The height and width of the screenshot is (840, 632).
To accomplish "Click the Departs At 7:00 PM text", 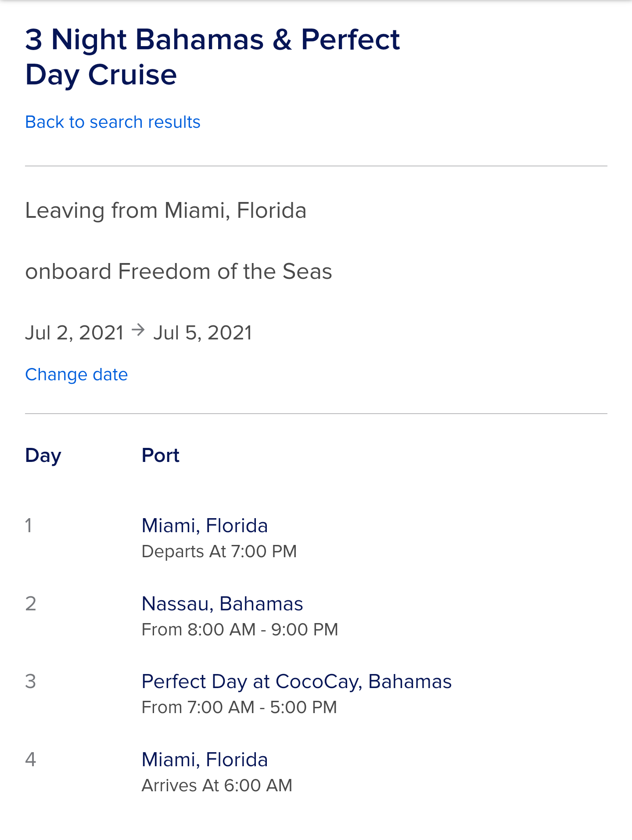I will click(x=219, y=552).
